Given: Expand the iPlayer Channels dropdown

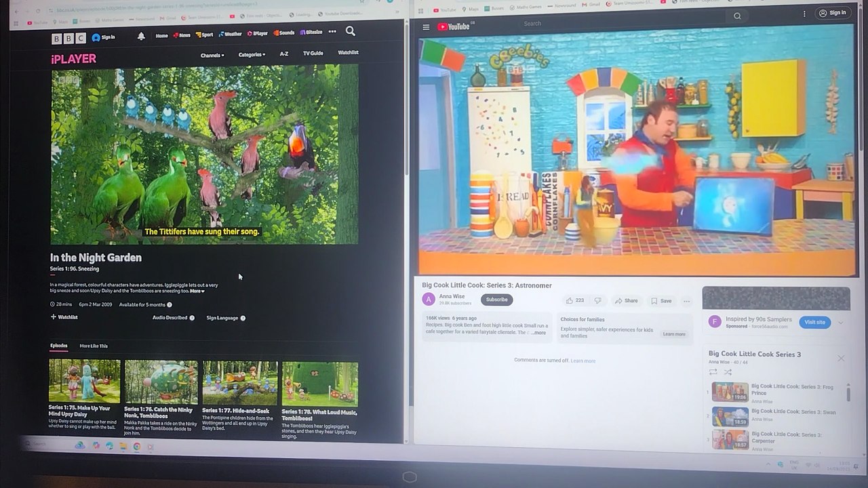Looking at the screenshot, I should click(212, 55).
